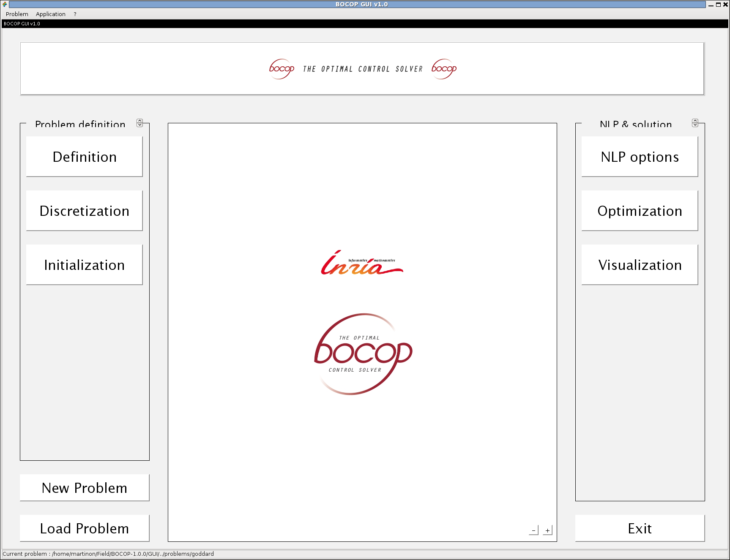Collapse the Problem definition panel
Viewport: 730px width, 560px height.
click(x=140, y=123)
